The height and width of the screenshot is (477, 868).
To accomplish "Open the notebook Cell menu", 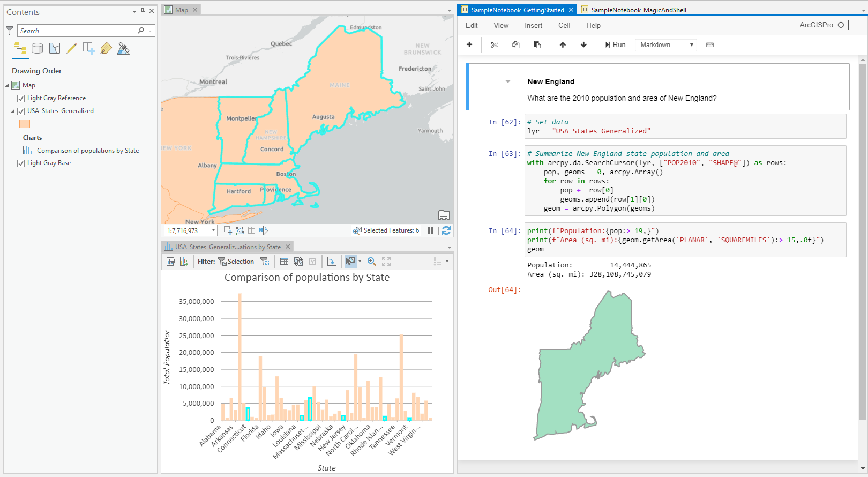I will tap(564, 25).
